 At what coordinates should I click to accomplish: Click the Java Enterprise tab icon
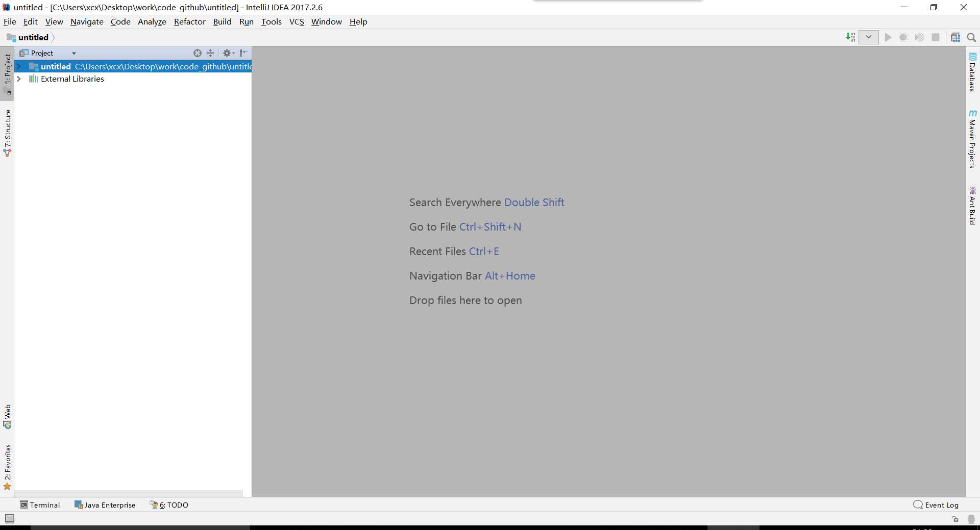(79, 505)
